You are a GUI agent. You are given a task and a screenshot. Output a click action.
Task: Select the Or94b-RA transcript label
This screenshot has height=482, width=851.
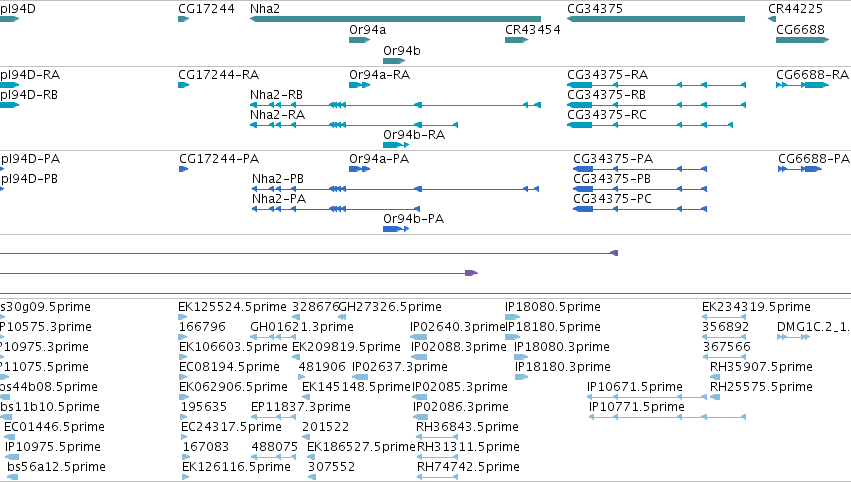(414, 135)
